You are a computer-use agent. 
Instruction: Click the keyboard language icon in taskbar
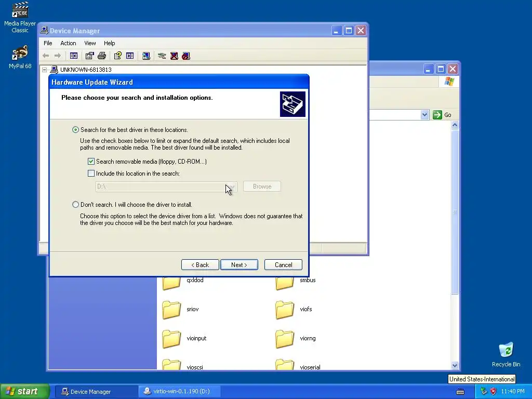[x=460, y=392]
